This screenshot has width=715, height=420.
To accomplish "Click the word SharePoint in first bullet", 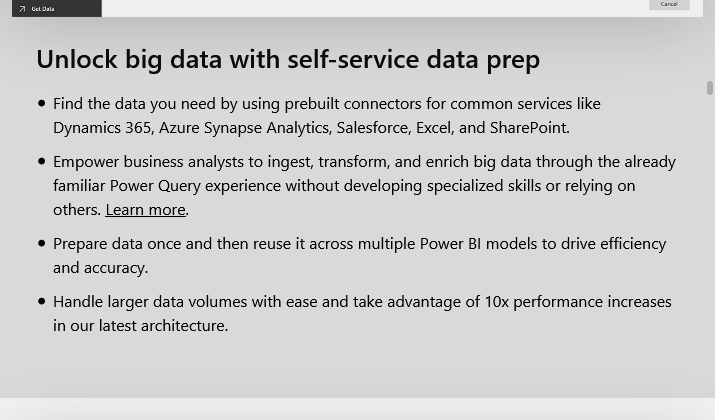I will pos(528,128).
